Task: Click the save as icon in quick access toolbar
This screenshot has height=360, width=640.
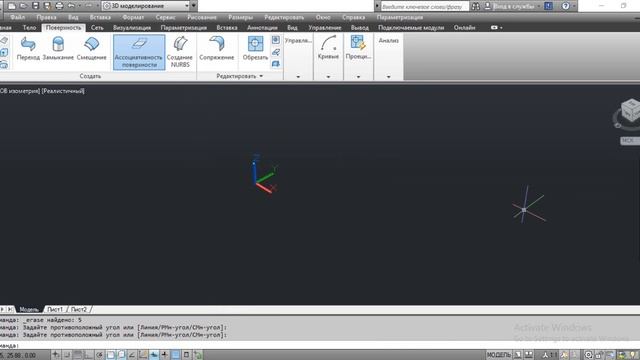Action: pos(47,6)
